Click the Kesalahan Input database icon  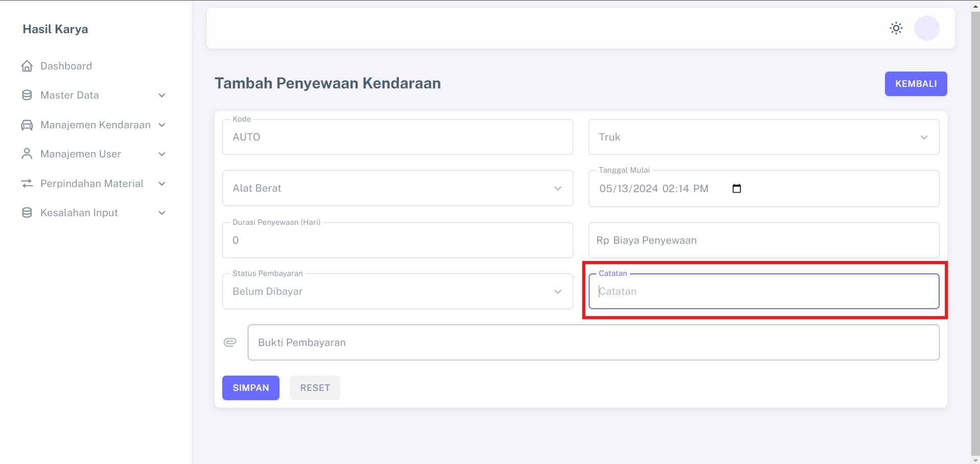(27, 213)
